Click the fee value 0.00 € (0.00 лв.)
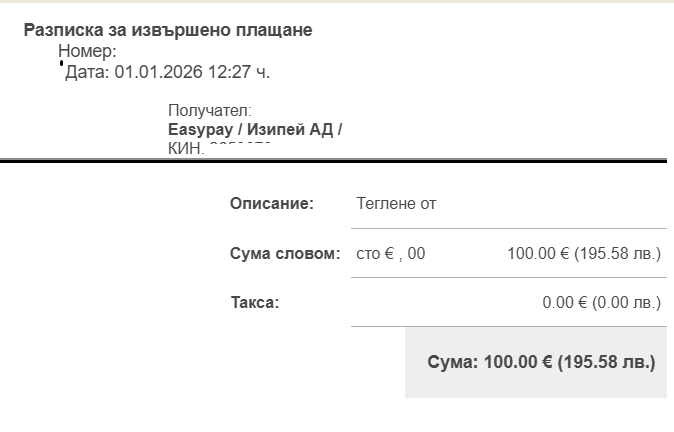674x432 pixels. pyautogui.click(x=601, y=302)
